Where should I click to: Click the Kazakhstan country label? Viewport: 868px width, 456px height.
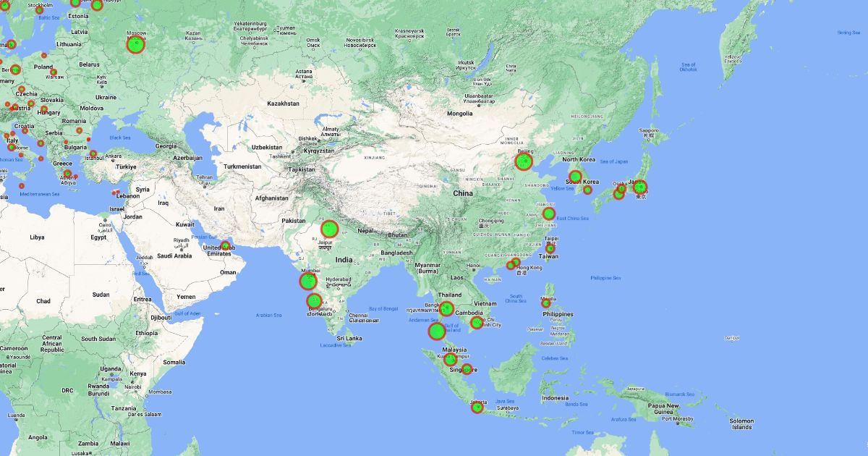click(x=283, y=104)
